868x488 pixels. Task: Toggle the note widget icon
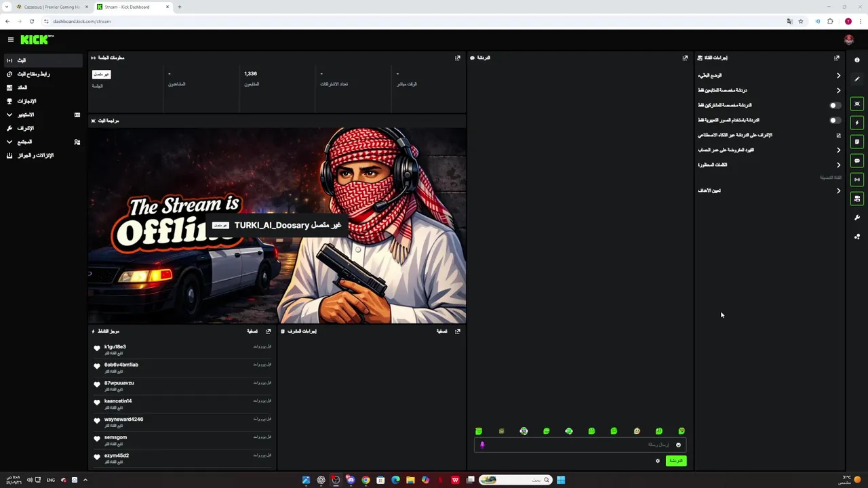pyautogui.click(x=857, y=142)
